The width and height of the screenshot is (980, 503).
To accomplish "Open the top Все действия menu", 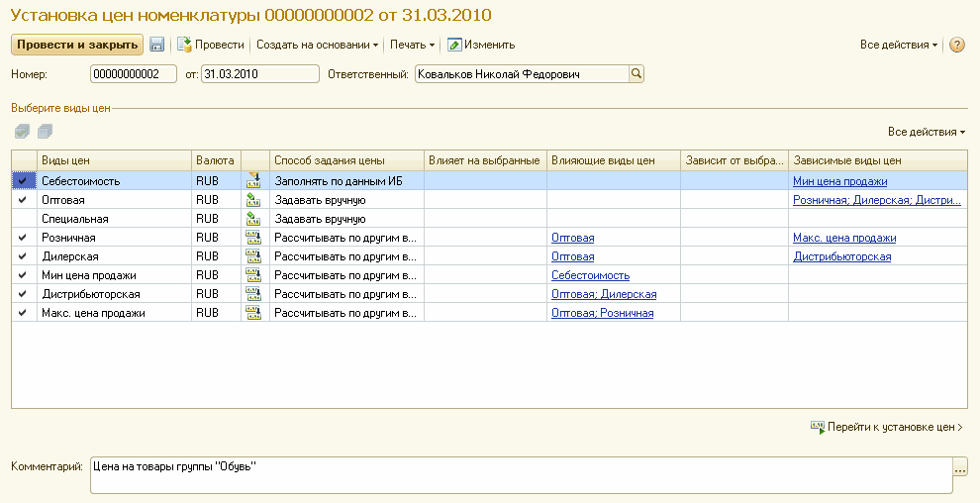I will pyautogui.click(x=899, y=45).
